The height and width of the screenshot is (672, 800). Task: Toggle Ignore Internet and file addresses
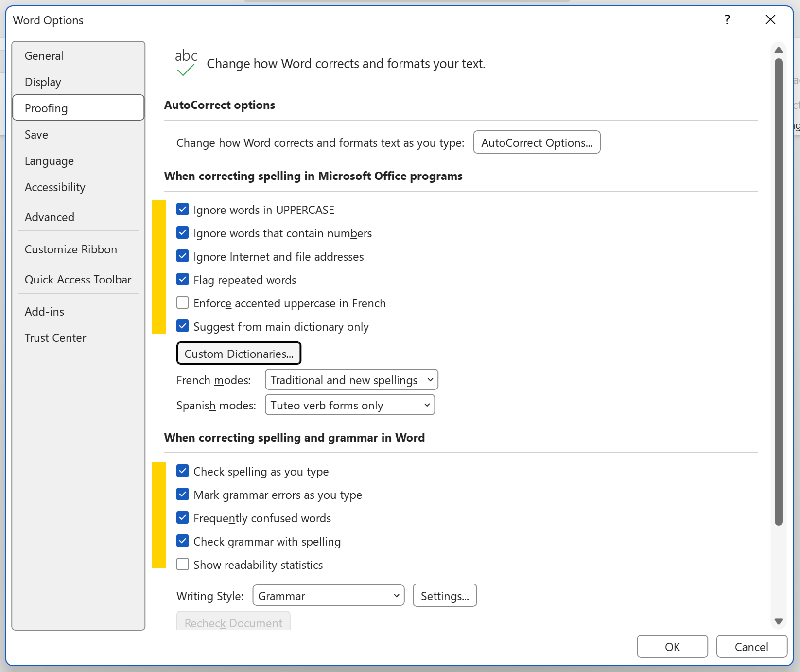coord(183,256)
